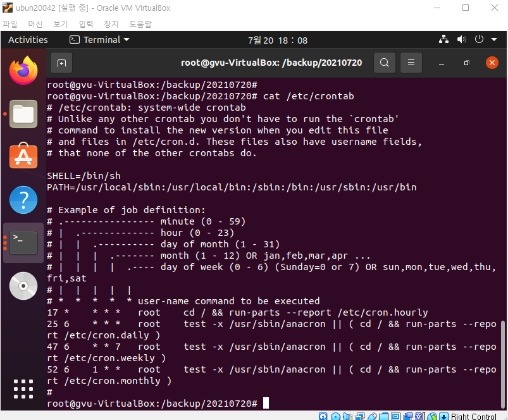This screenshot has height=420, width=508.
Task: Open the Files app in the dock
Action: click(x=23, y=114)
